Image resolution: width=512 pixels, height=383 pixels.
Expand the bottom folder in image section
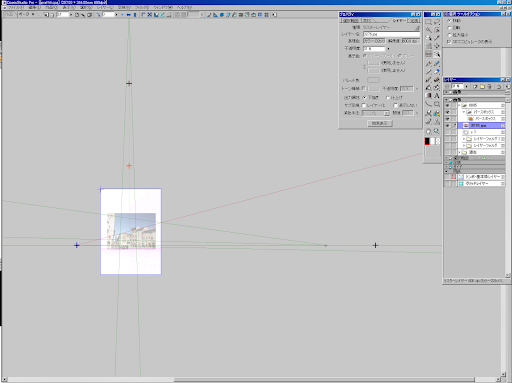[x=459, y=152]
